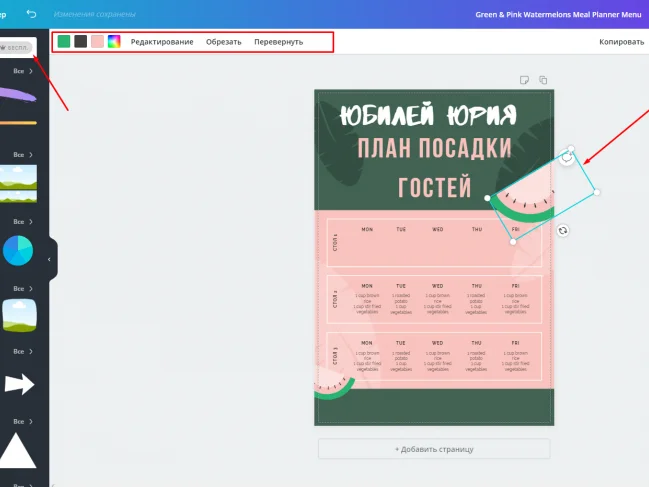Click the Добавить страницу button

(x=434, y=449)
